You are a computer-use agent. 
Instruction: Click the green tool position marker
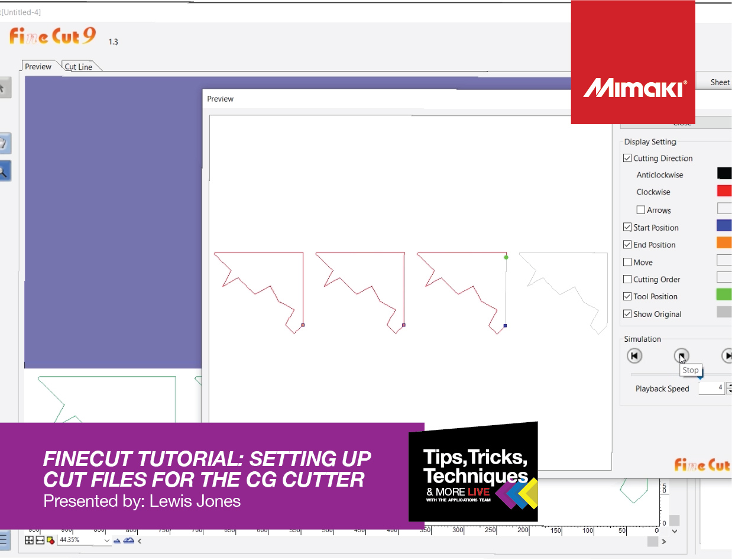coord(506,257)
